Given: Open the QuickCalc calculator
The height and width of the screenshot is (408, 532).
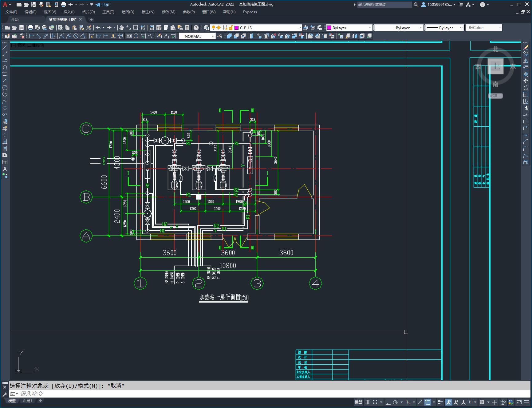Looking at the screenshot, I should click(x=187, y=28).
